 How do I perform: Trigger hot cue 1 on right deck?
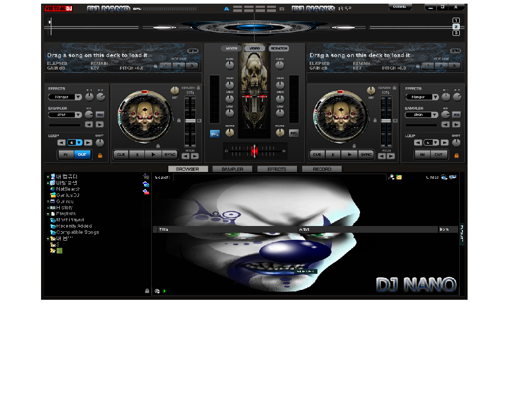tap(428, 66)
